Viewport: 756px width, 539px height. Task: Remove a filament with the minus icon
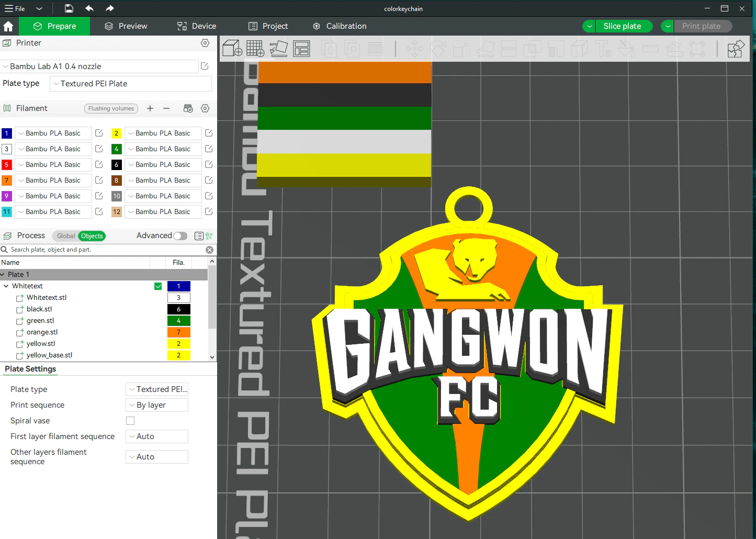pyautogui.click(x=166, y=108)
